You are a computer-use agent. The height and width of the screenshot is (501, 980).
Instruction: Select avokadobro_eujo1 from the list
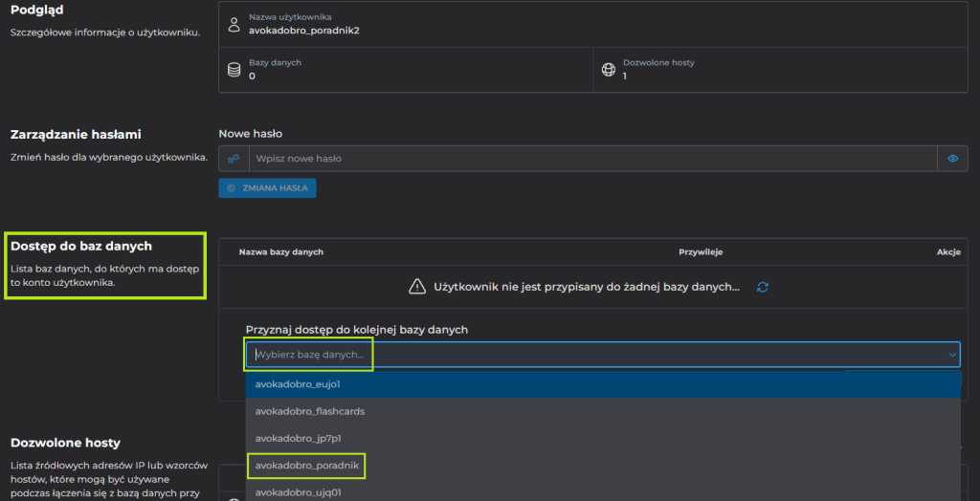pyautogui.click(x=603, y=384)
